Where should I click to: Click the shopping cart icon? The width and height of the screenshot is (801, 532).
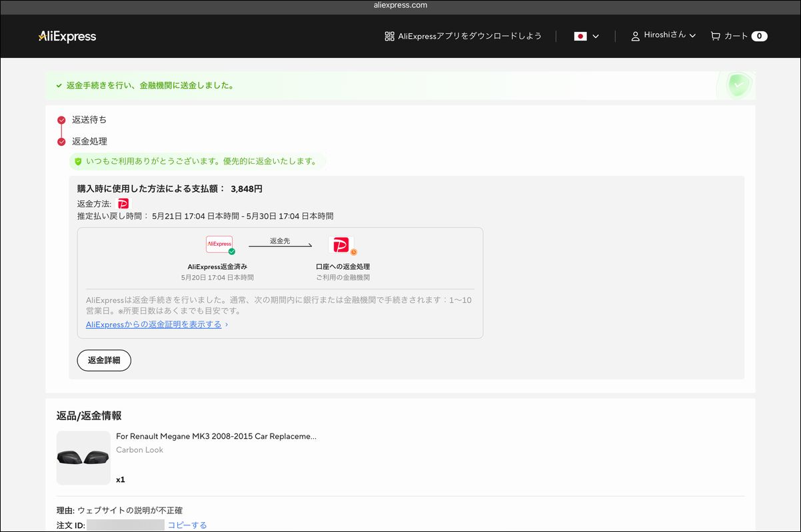(716, 36)
